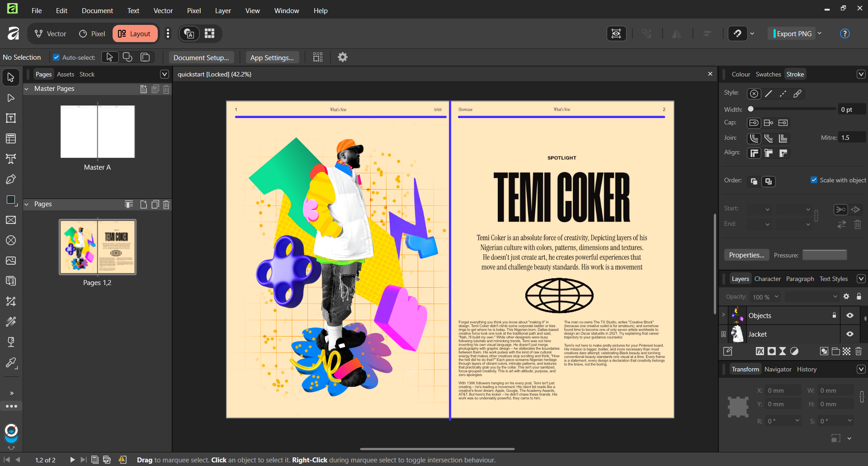The width and height of the screenshot is (868, 466).
Task: Disable Scale with object checkbox
Action: [x=814, y=180]
